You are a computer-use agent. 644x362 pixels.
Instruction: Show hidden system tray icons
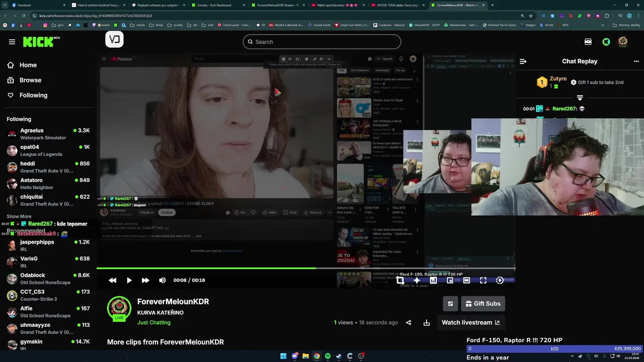[572, 356]
